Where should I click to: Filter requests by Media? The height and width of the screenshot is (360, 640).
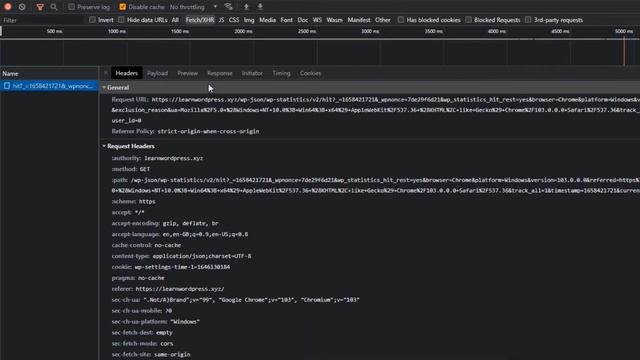click(268, 20)
